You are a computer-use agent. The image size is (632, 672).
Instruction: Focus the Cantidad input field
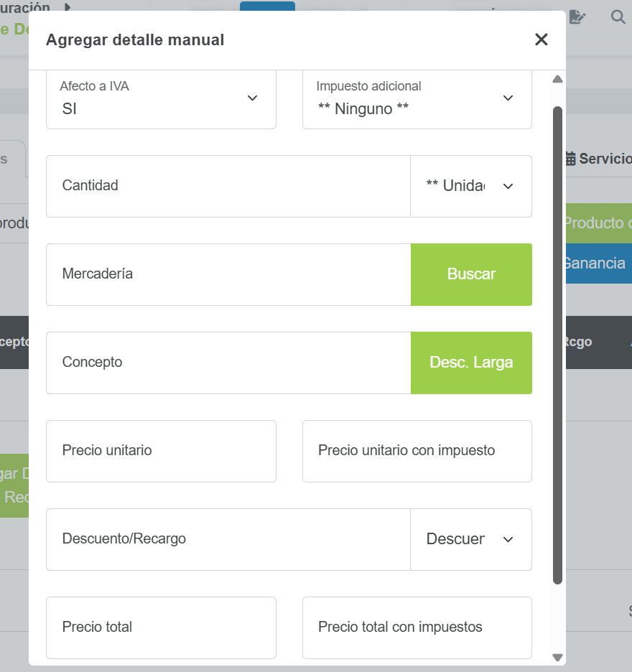pos(228,186)
